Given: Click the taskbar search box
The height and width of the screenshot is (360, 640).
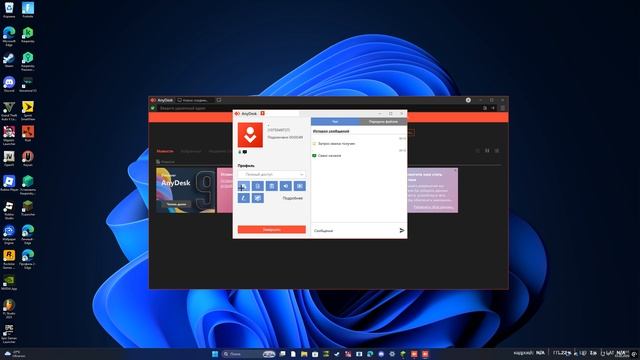Looking at the screenshot, I should (249, 354).
